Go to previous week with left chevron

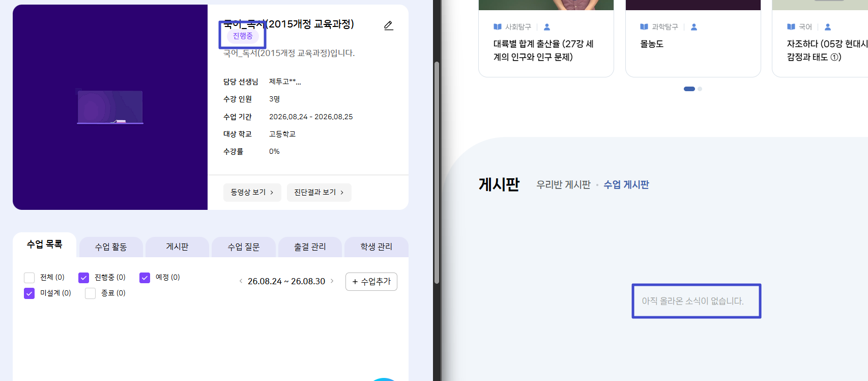pos(241,281)
